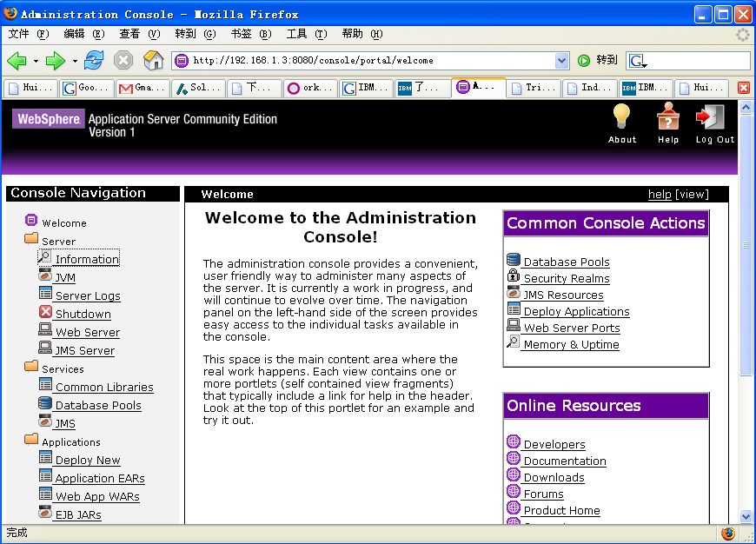756x544 pixels.
Task: Open the 书签 (B) Bookmarks menu
Action: (251, 34)
